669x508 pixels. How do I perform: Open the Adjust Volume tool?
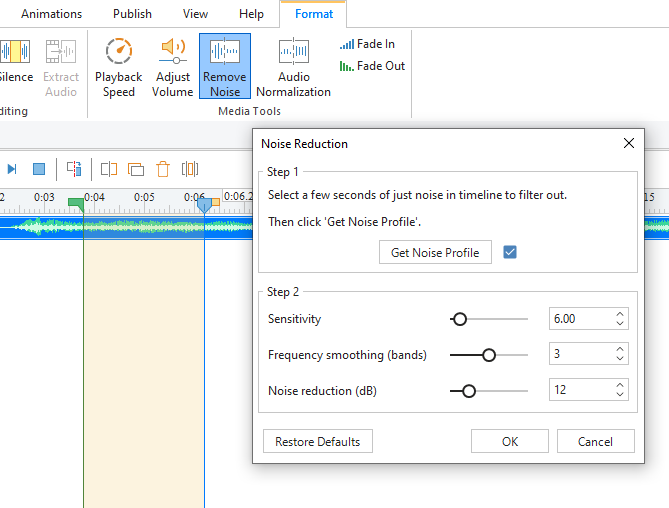[x=173, y=67]
